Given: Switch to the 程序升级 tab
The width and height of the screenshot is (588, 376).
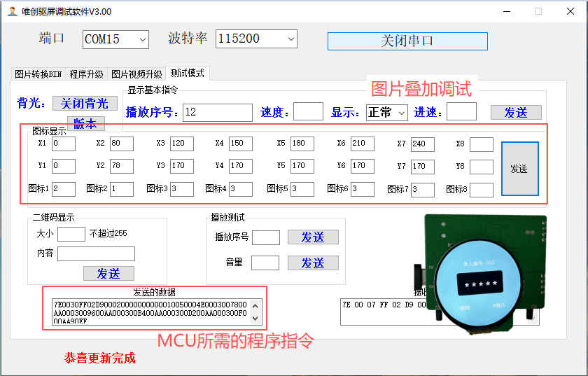Looking at the screenshot, I should [x=87, y=74].
